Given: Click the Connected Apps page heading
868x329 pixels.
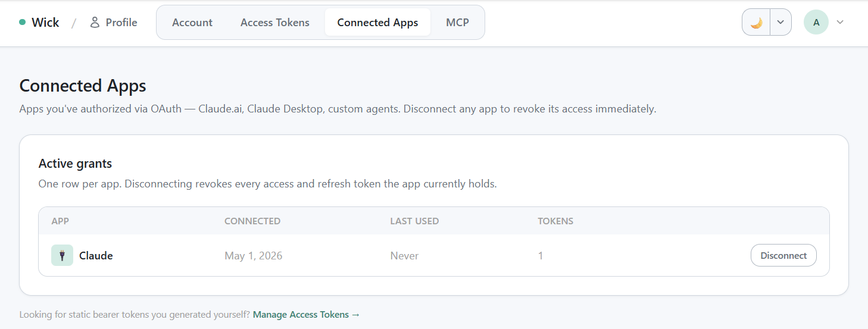Looking at the screenshot, I should pyautogui.click(x=83, y=86).
